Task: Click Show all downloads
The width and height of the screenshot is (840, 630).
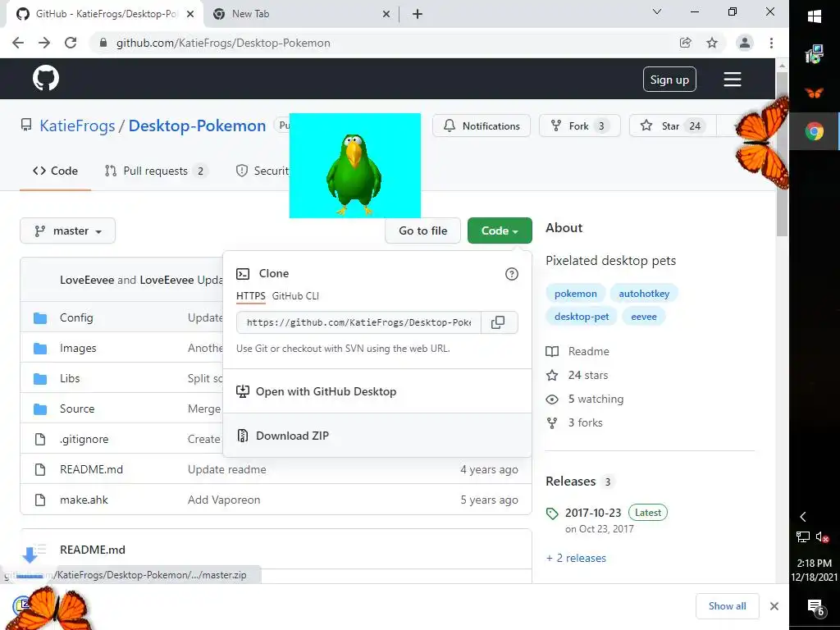Action: point(727,606)
